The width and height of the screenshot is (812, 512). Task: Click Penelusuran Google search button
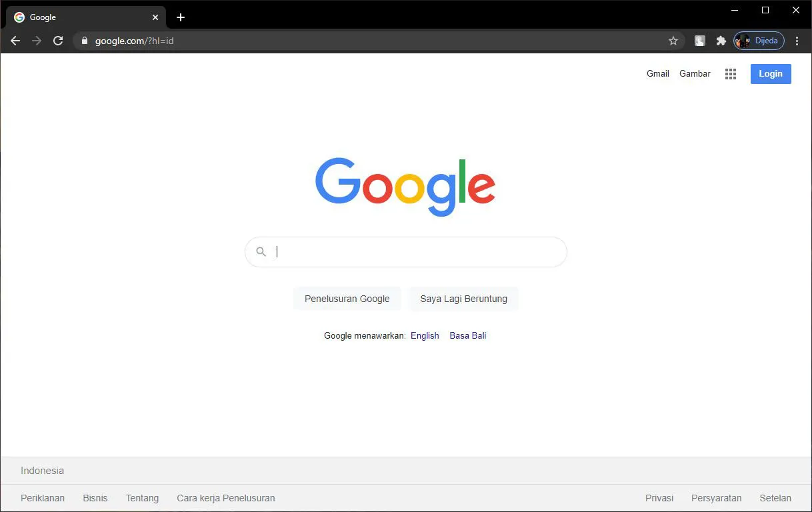(347, 298)
